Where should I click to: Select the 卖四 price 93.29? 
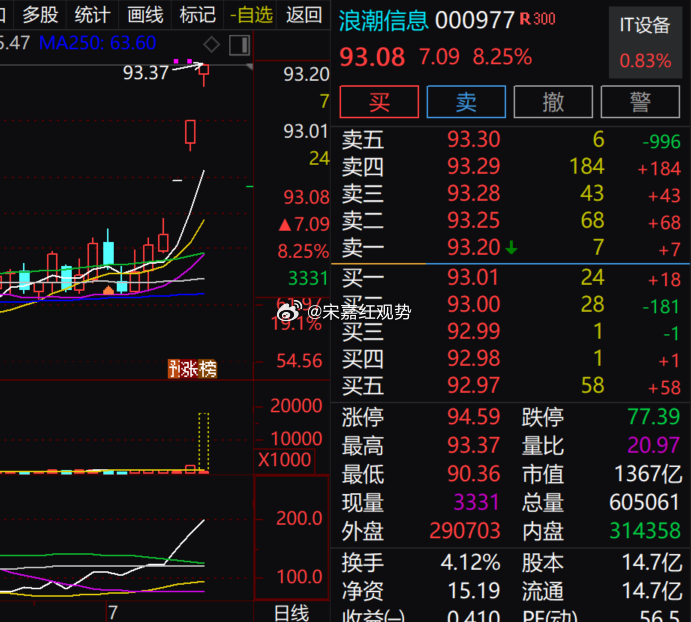tap(474, 166)
